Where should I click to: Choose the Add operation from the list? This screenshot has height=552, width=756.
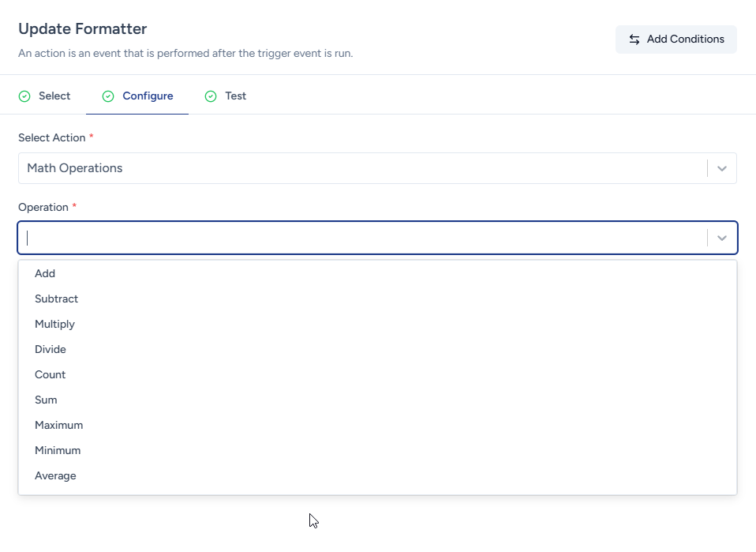45,273
